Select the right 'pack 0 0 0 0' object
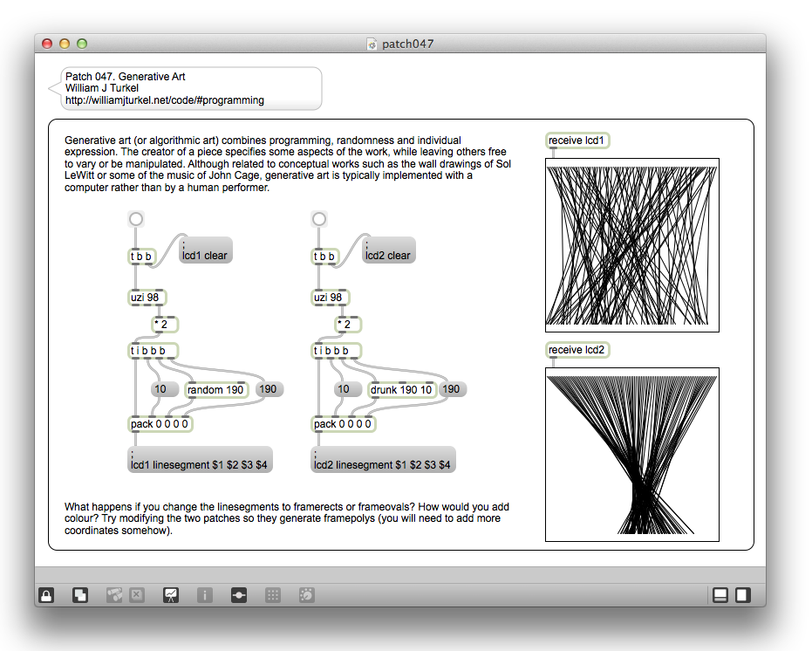The image size is (812, 651). coord(344,424)
